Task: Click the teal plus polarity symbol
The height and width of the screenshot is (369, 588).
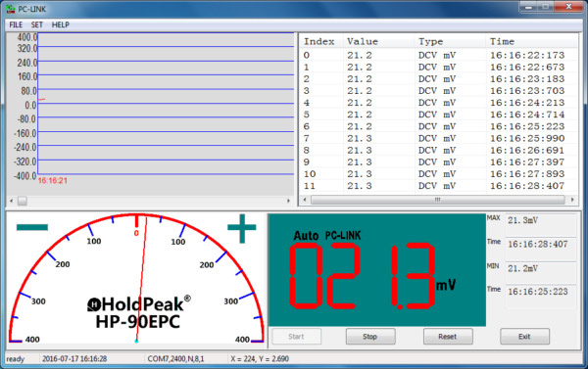Action: pos(242,228)
